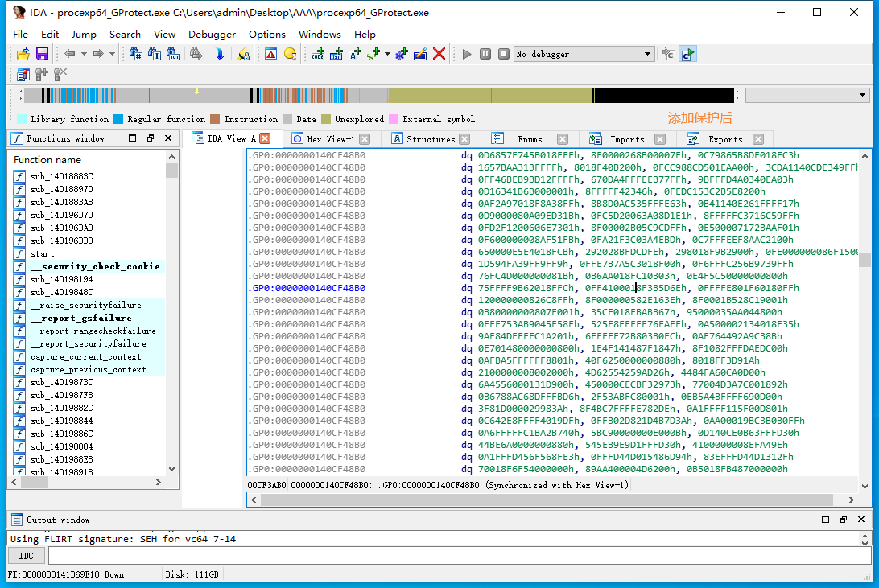This screenshot has width=879, height=588.
Task: Click the IDC command input field
Action: coord(459,556)
